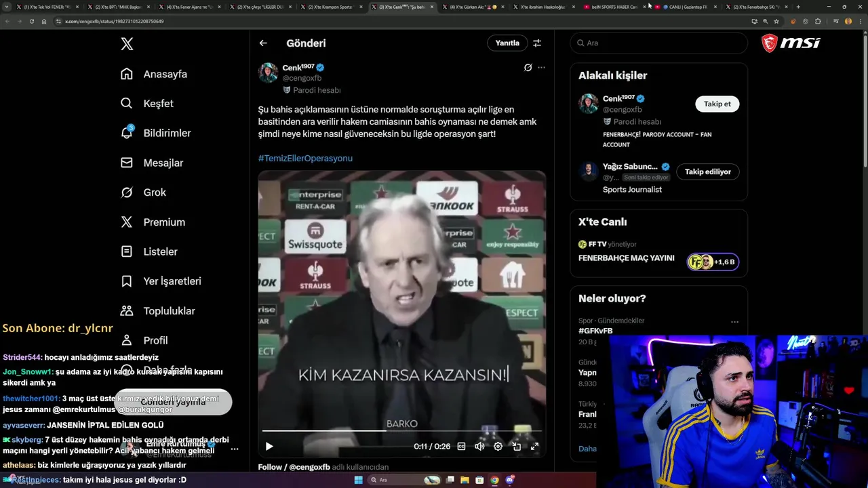Open #TemizEllerOperasyonu hashtag link
Image resolution: width=868 pixels, height=488 pixels.
(305, 158)
